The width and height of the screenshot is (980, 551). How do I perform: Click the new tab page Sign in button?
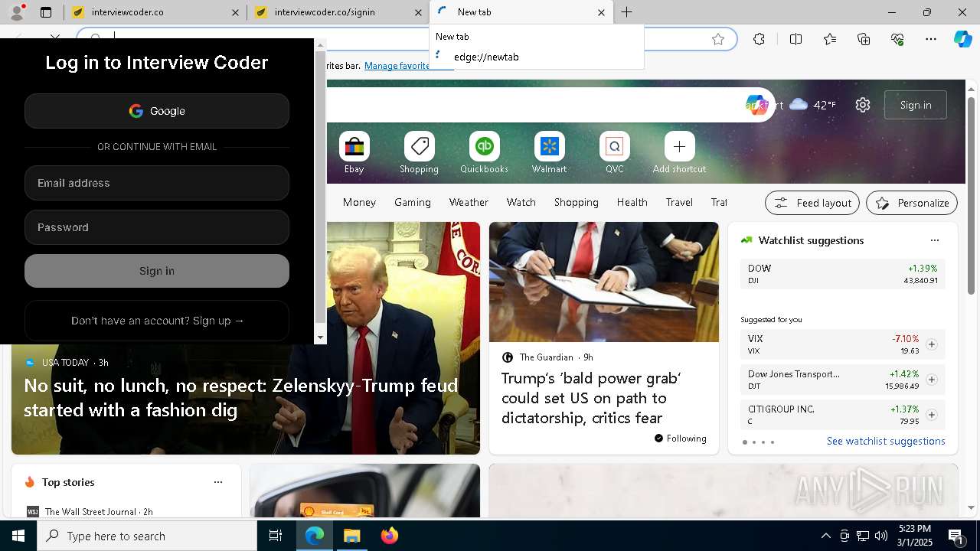point(916,105)
